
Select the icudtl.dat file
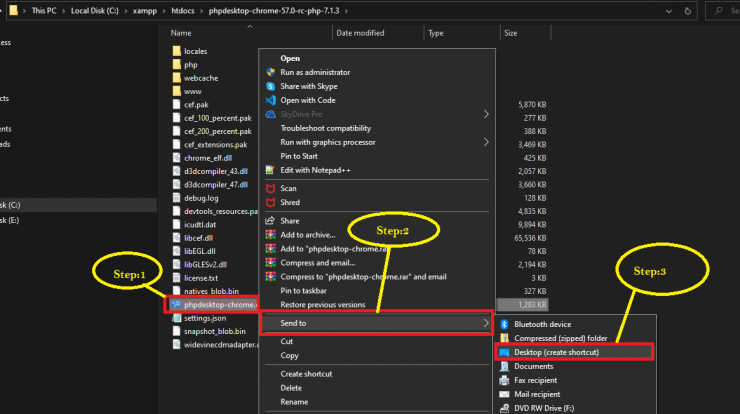pos(200,225)
